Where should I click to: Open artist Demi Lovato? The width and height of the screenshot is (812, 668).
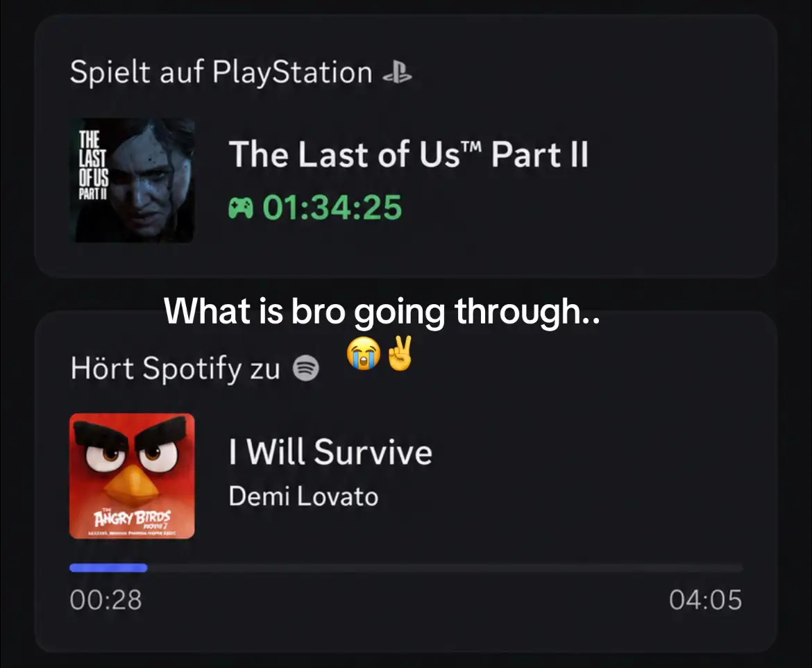tap(303, 496)
